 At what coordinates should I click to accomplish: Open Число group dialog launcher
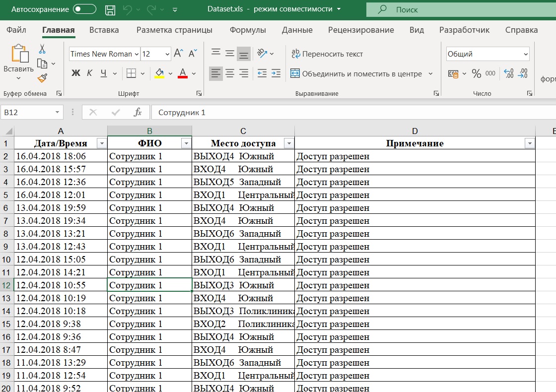tap(529, 93)
